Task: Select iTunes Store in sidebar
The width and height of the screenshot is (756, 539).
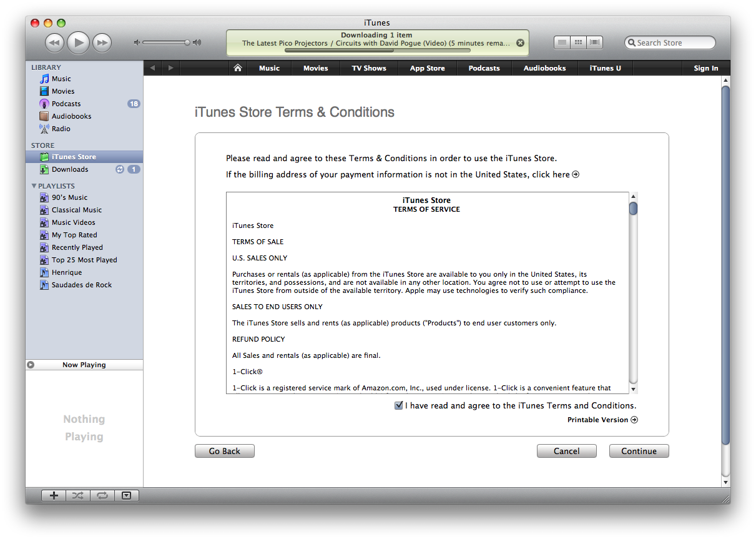Action: coord(84,157)
